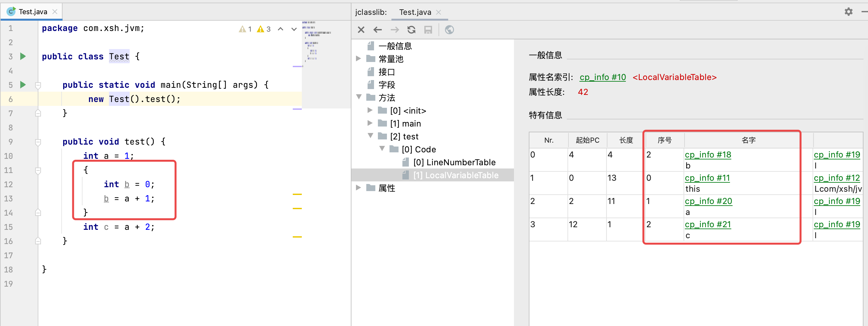Click the globe browser icon in jclasslib

pos(449,30)
